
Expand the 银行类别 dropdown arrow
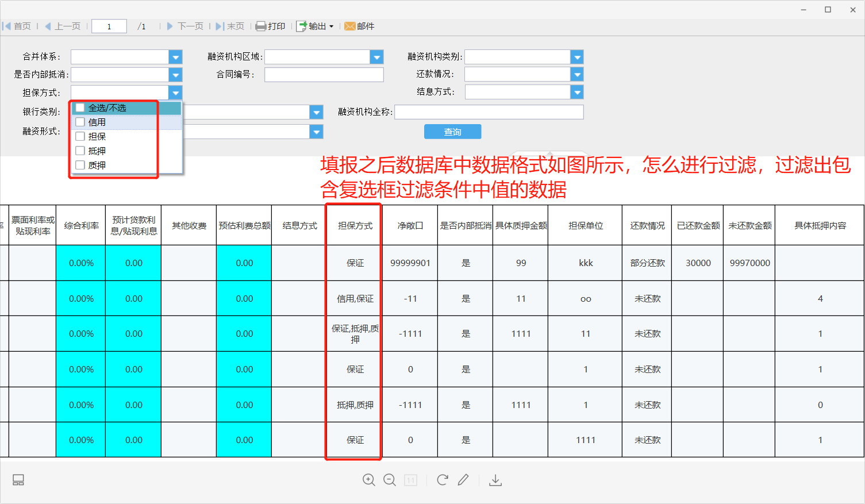pos(317,112)
